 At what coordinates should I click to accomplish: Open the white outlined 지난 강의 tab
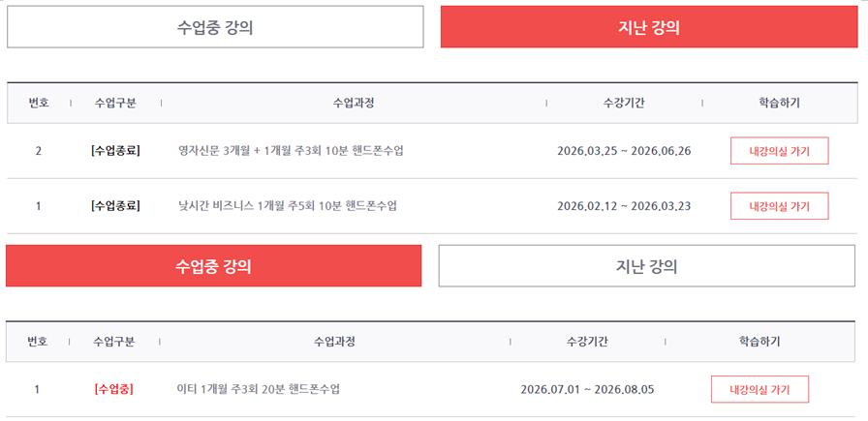pos(646,266)
